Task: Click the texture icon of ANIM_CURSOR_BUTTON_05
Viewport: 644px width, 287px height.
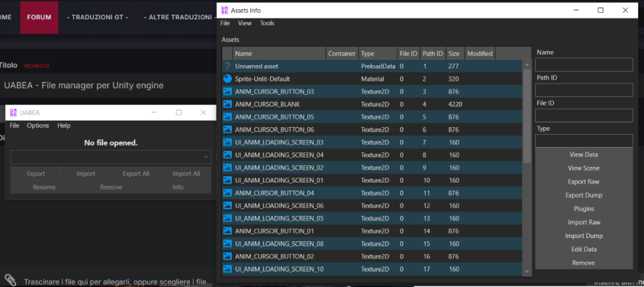Action: (x=227, y=117)
